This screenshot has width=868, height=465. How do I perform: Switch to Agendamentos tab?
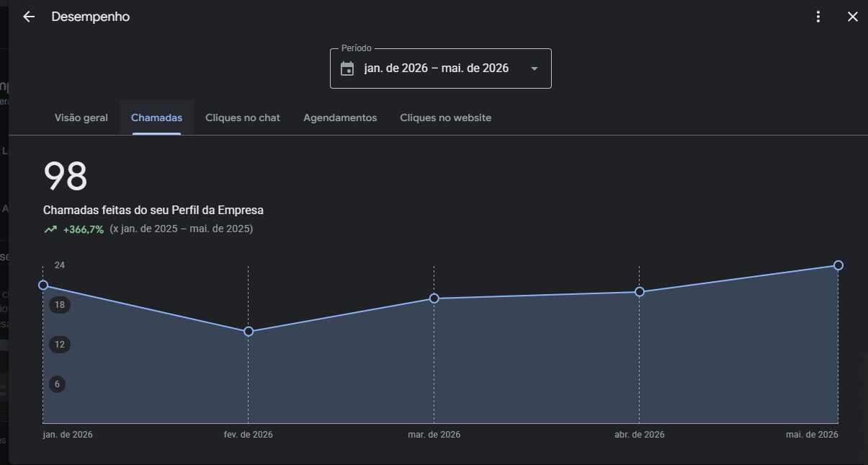pos(340,118)
